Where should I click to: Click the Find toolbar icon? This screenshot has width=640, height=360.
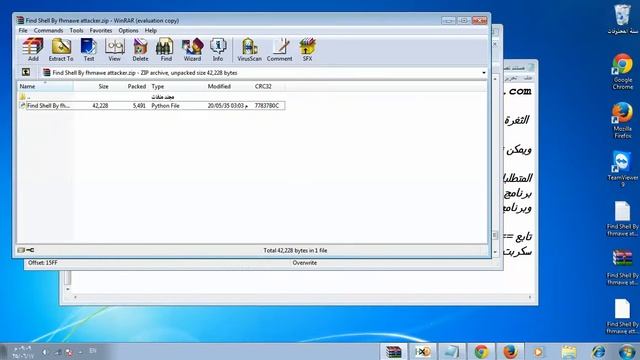[165, 49]
